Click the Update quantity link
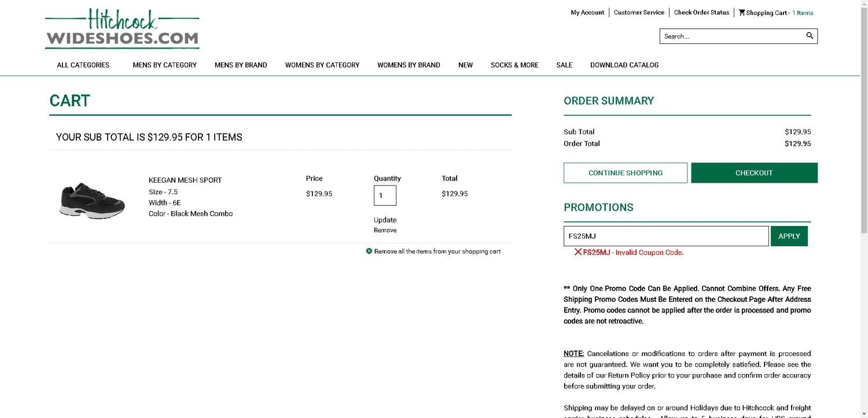This screenshot has width=868, height=418. pos(385,220)
